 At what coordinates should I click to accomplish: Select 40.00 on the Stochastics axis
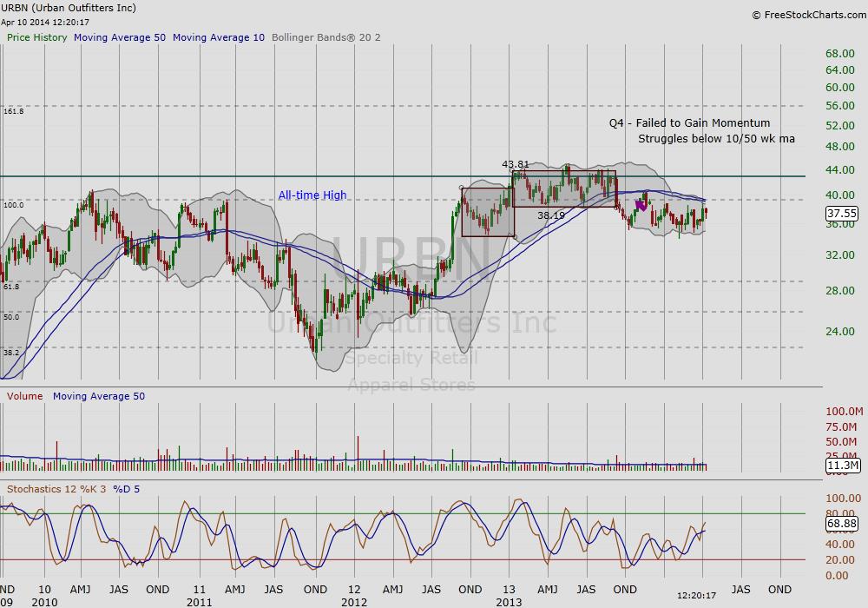click(x=839, y=545)
